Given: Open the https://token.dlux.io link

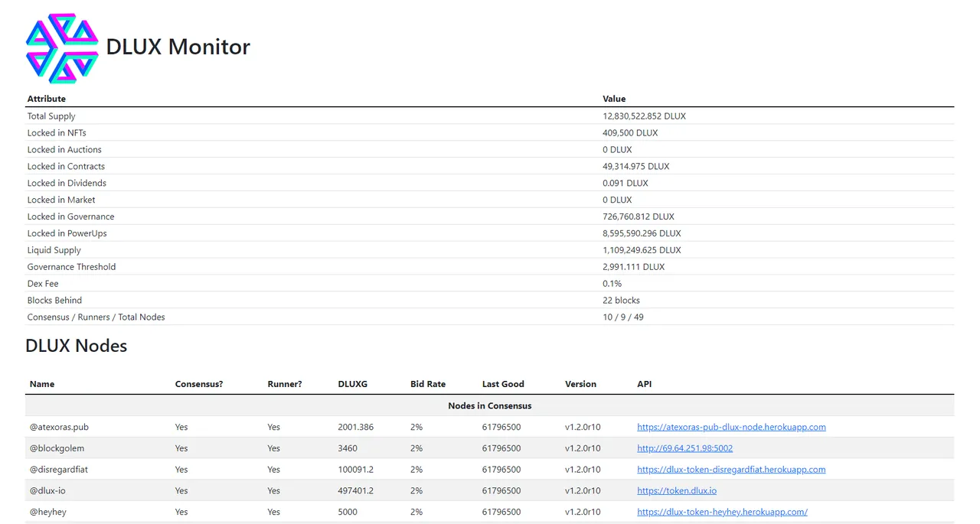Looking at the screenshot, I should click(x=677, y=491).
